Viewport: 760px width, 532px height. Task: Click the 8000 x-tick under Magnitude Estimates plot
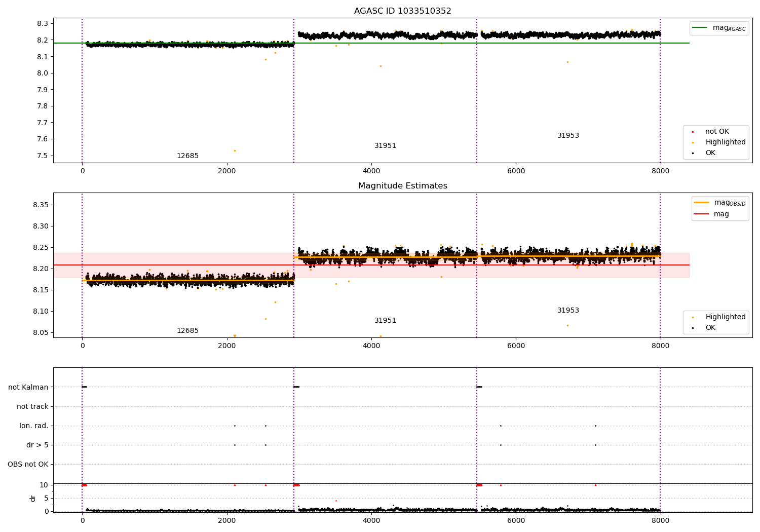[x=660, y=346]
